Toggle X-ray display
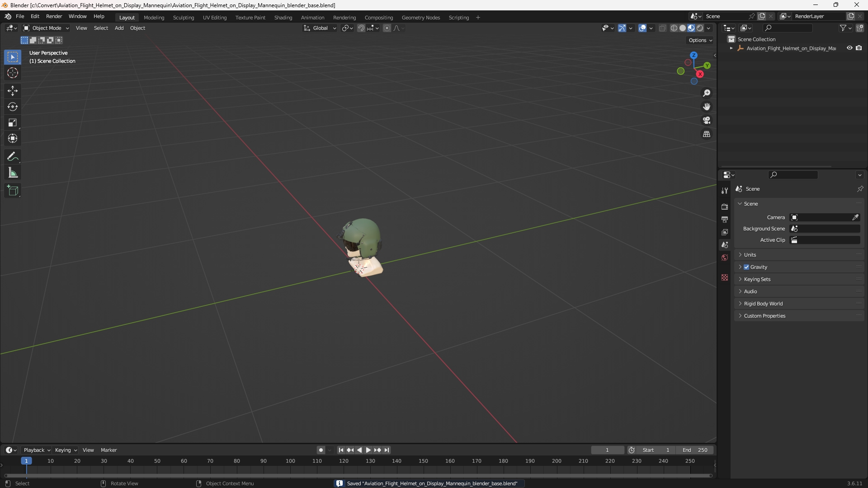 [662, 28]
